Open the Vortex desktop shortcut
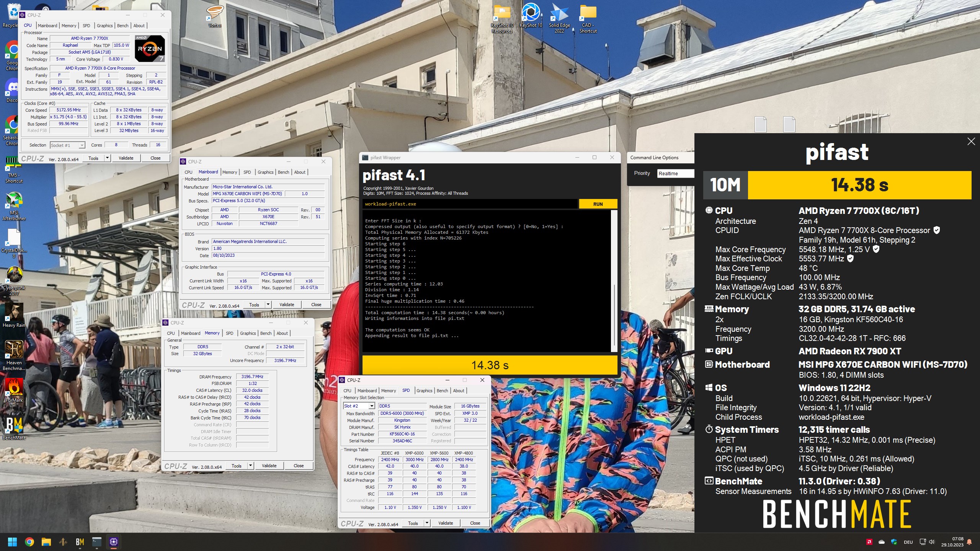The image size is (980, 551). coord(215,16)
